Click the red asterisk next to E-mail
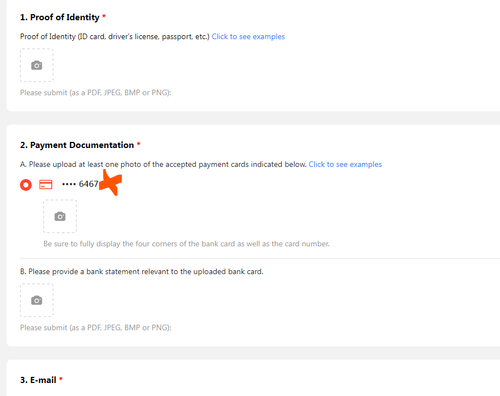Viewport: 500px width, 396px height. (61, 379)
